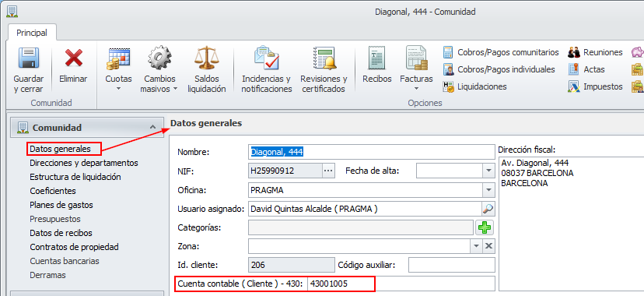Click the Categorías field
Viewport: 644px width, 296px height.
[361, 227]
